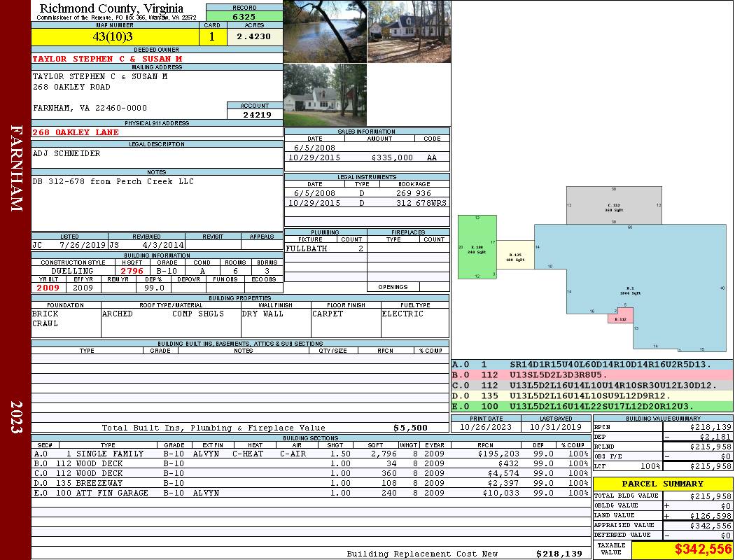Click the 10/29/2015 sale entry of $335,000
This screenshot has height=560, width=735.
coord(367,158)
